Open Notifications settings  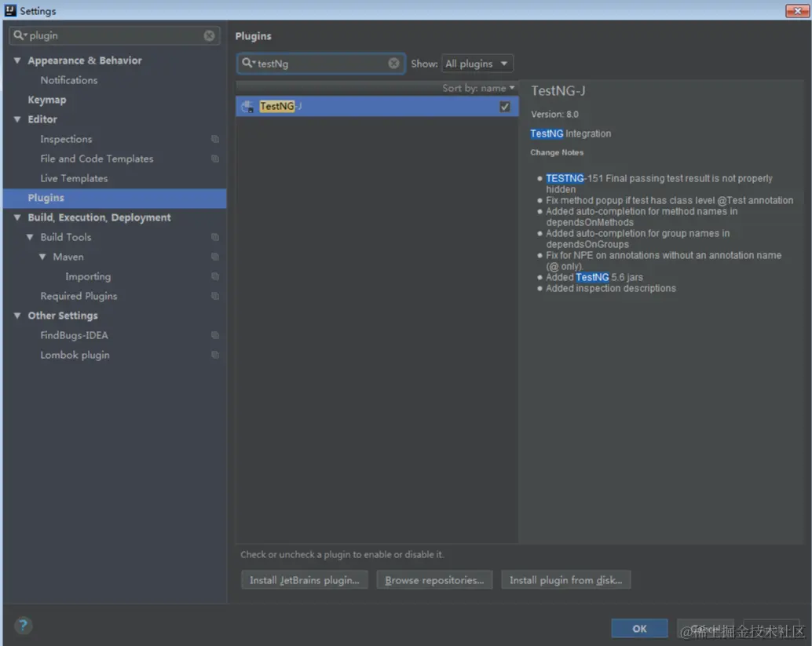tap(69, 80)
